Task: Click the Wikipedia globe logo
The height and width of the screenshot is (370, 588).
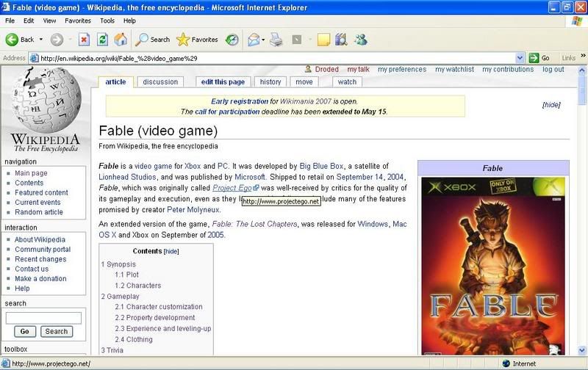Action: coord(46,99)
